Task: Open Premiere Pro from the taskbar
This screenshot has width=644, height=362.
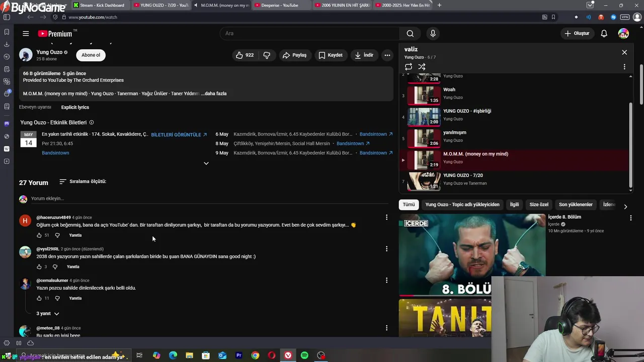Action: [239, 355]
